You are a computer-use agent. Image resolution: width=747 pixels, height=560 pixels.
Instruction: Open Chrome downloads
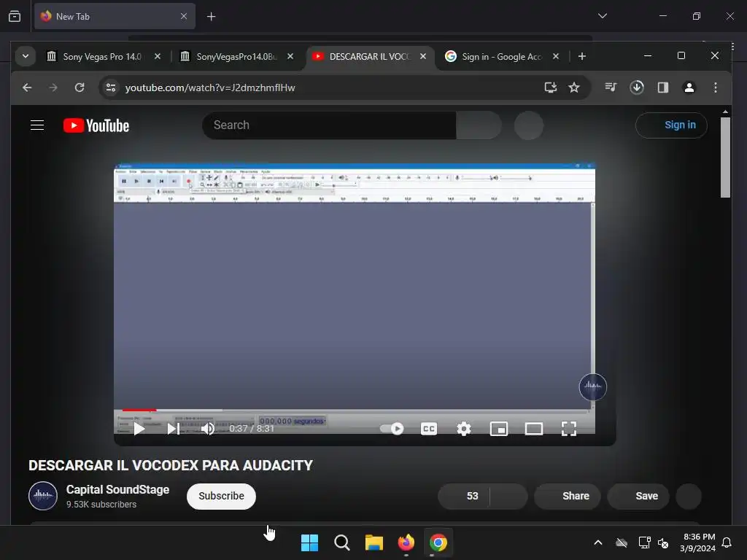(x=637, y=87)
